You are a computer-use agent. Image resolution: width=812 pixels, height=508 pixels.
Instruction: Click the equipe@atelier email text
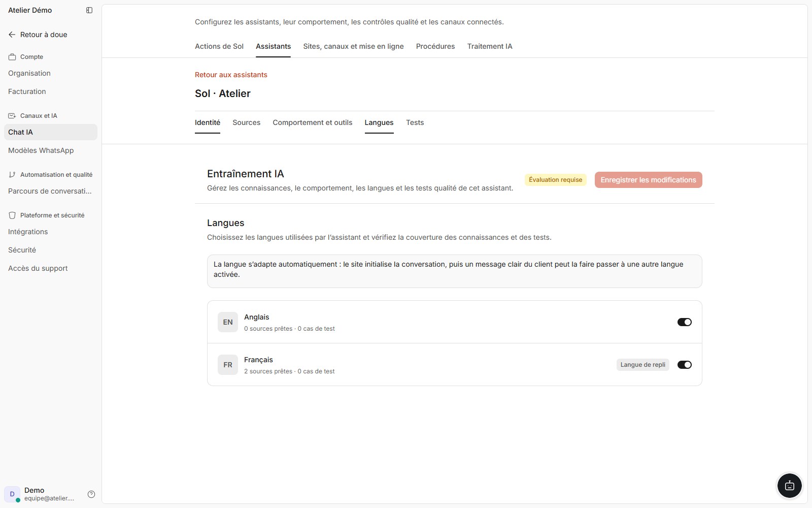49,498
